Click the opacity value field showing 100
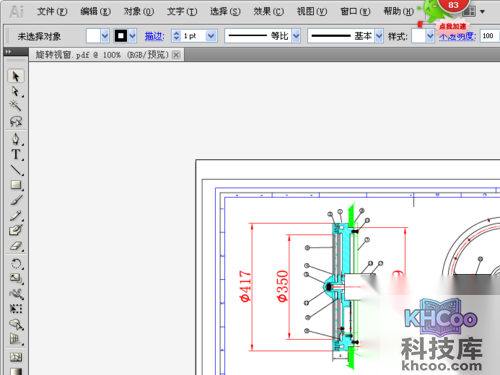500x375 pixels. 489,36
